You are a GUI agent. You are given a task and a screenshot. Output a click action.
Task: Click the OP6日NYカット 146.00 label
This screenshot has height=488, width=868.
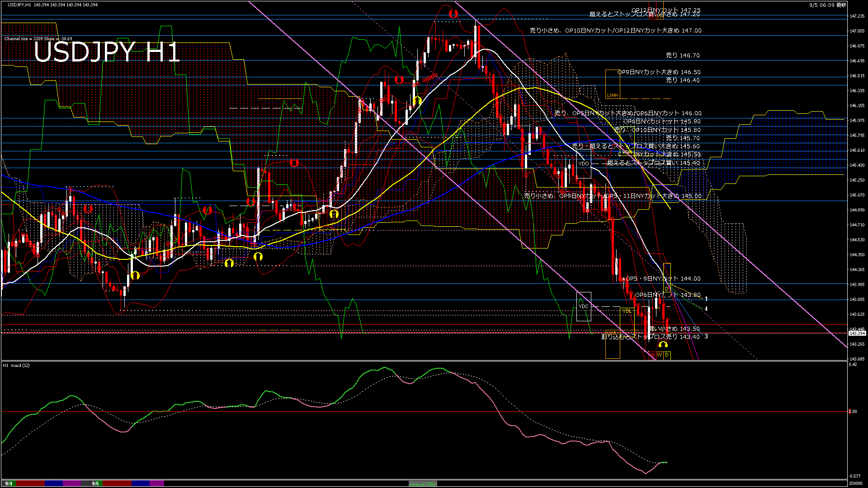point(628,113)
